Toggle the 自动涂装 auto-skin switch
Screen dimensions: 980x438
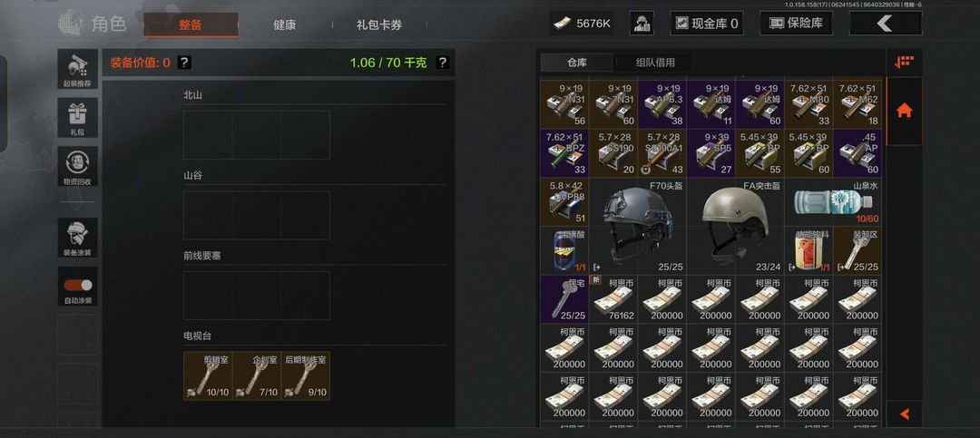point(77,286)
